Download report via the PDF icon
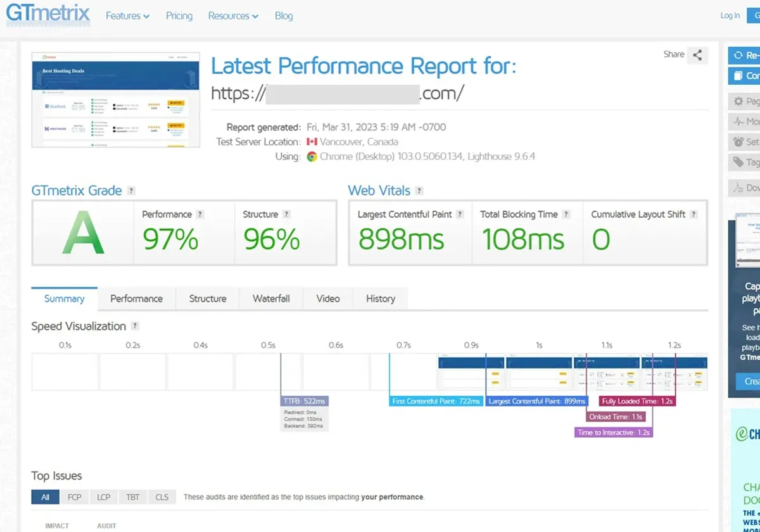760x532 pixels. [737, 187]
